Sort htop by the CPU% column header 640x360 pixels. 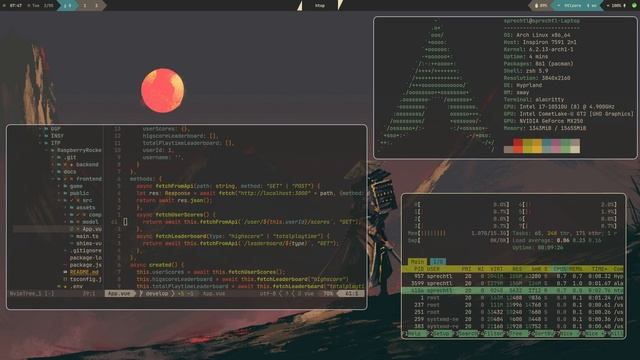[x=559, y=269]
